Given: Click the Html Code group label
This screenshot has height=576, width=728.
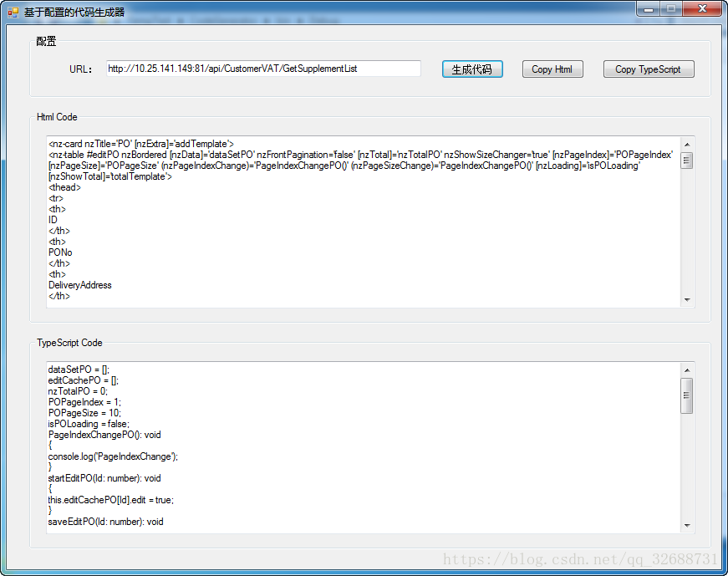Looking at the screenshot, I should click(57, 117).
